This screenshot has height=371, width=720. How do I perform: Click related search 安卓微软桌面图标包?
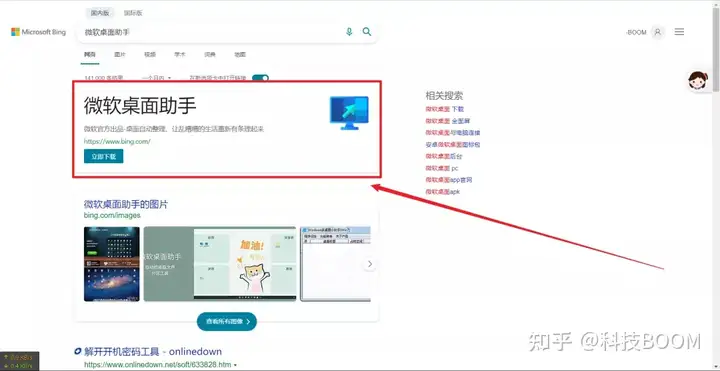(453, 145)
